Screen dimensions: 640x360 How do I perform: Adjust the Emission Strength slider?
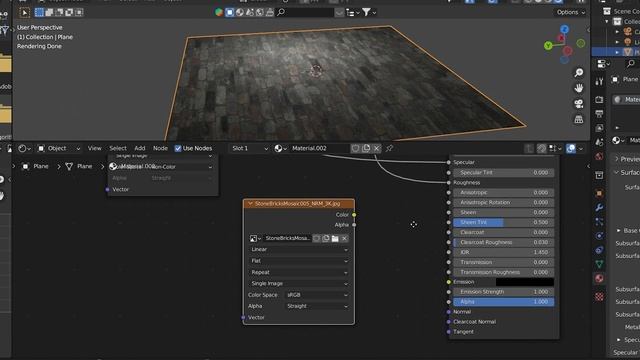pos(504,292)
